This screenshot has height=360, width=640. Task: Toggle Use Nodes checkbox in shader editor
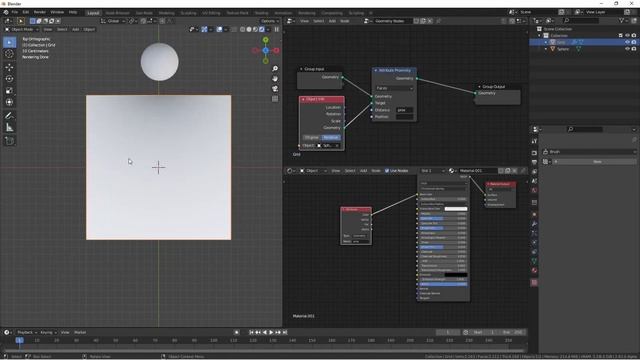point(387,171)
